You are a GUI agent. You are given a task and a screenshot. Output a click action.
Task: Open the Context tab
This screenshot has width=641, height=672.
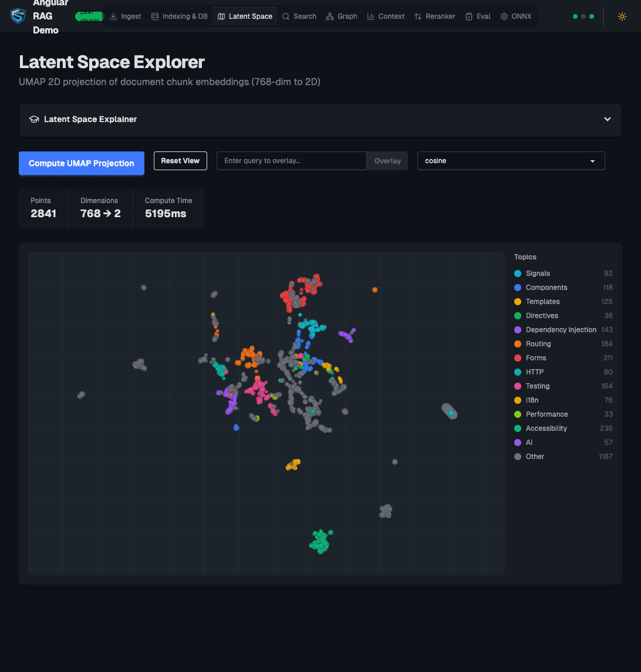coord(386,16)
